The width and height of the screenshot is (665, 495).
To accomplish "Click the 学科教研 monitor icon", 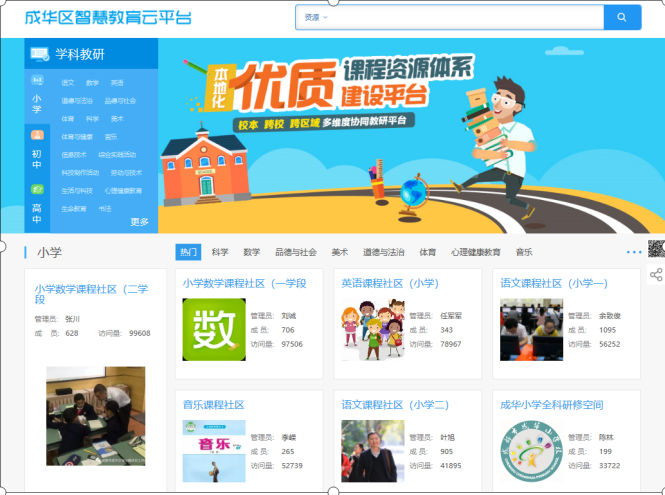I will coord(40,54).
